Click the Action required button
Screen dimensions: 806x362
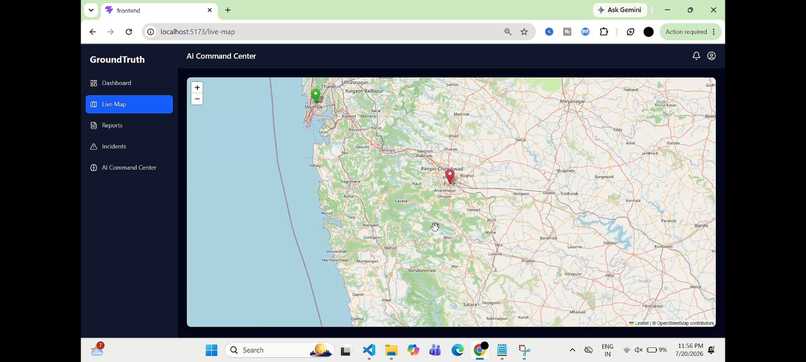click(x=690, y=32)
